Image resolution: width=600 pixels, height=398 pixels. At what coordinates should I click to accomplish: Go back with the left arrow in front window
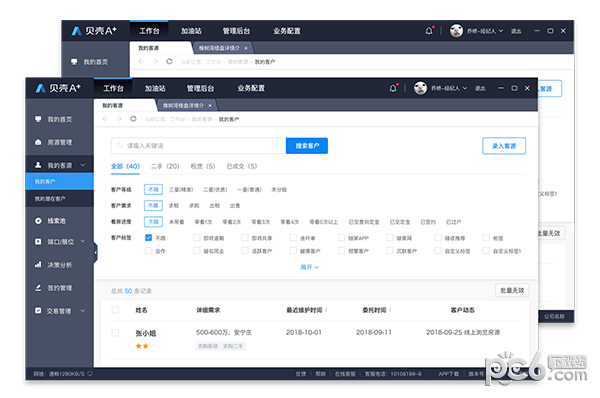pos(105,119)
